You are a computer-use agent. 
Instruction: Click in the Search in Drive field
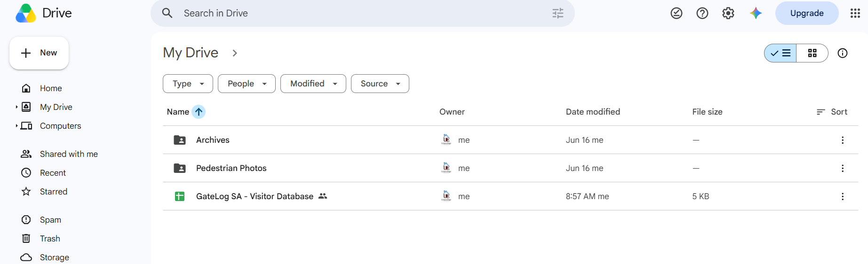point(362,13)
